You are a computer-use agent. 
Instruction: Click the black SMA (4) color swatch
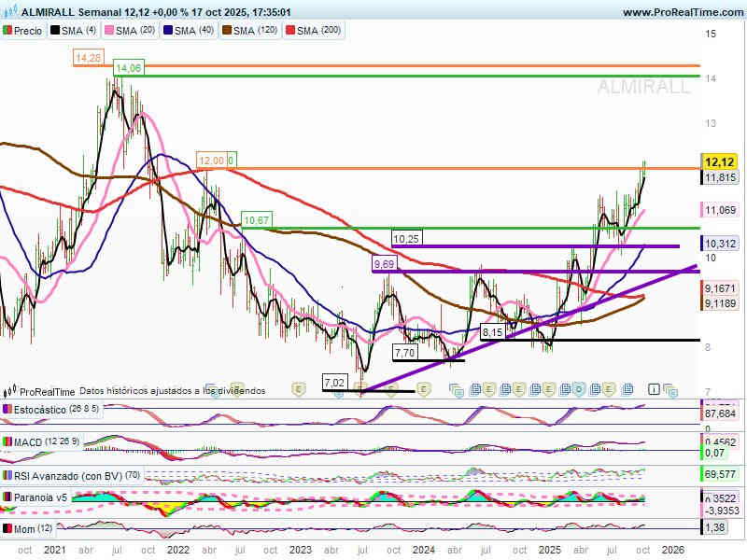(x=56, y=31)
